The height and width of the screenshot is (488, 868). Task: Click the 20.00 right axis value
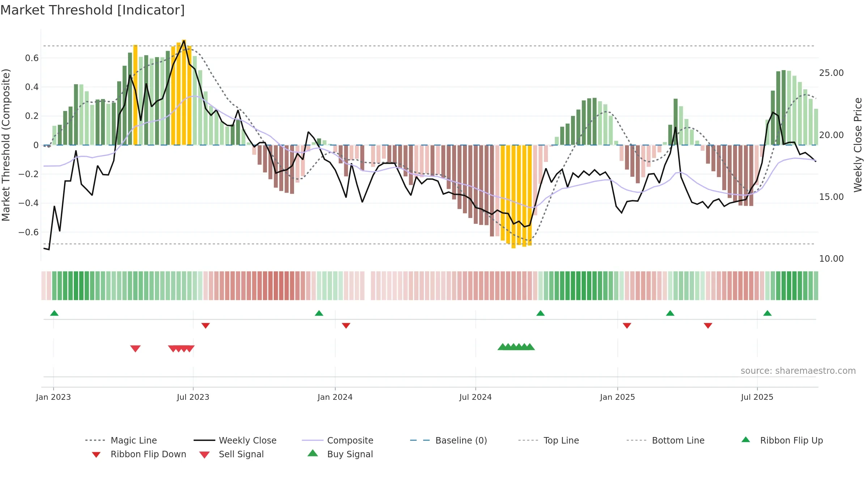(831, 135)
